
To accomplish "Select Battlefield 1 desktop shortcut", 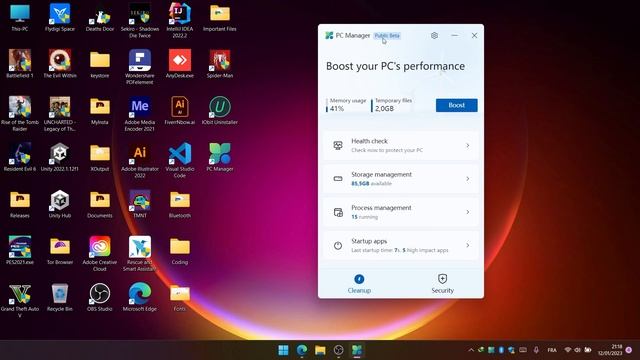I will tap(20, 64).
